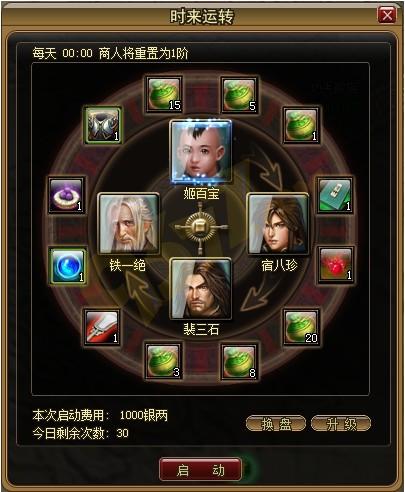Click the green pouch reward with 20

click(x=301, y=327)
